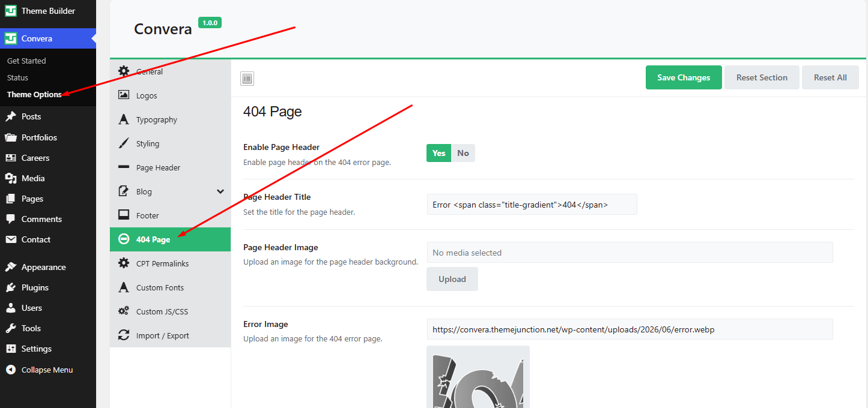The height and width of the screenshot is (408, 868).
Task: Click the Footer layout icon
Action: 124,215
